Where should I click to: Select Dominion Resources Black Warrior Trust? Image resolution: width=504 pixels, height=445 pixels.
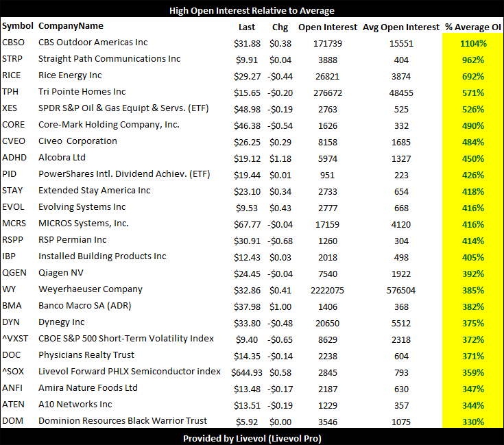click(123, 420)
